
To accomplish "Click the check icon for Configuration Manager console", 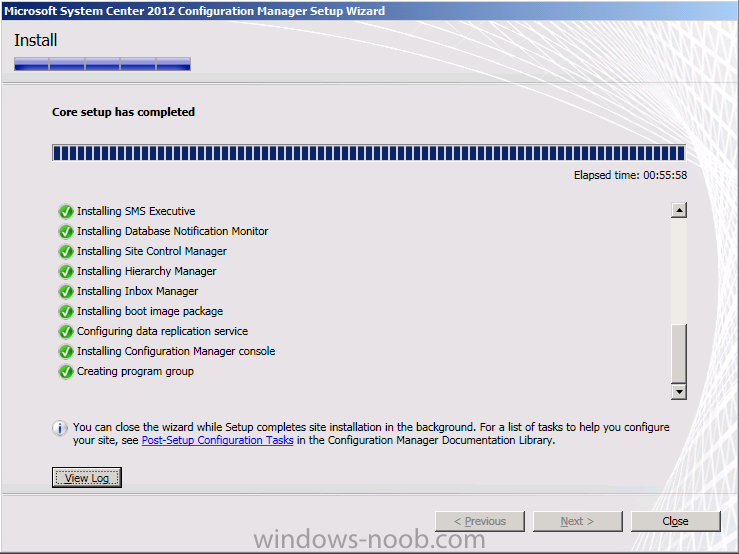I will click(x=66, y=352).
